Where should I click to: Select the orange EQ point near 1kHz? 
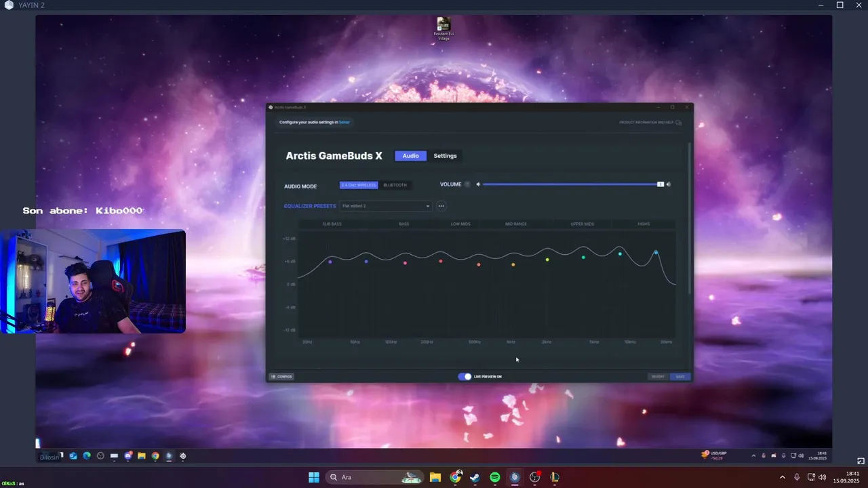[x=513, y=264]
